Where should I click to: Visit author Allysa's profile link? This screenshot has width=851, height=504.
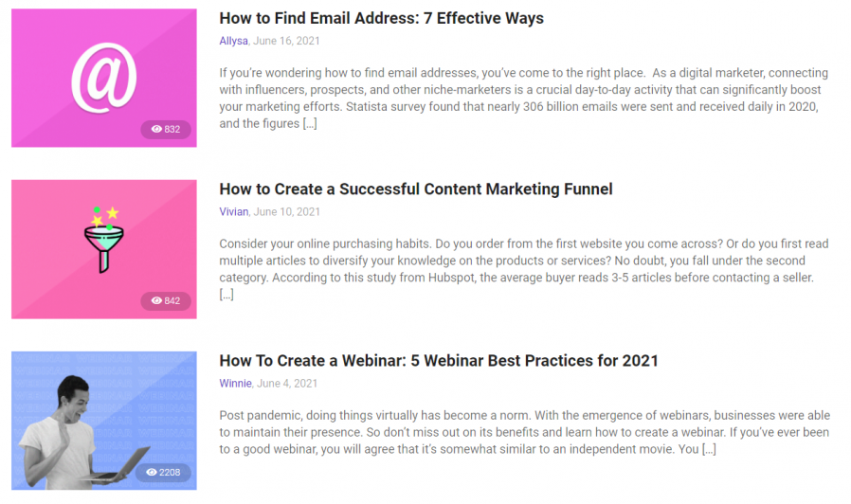[x=233, y=41]
